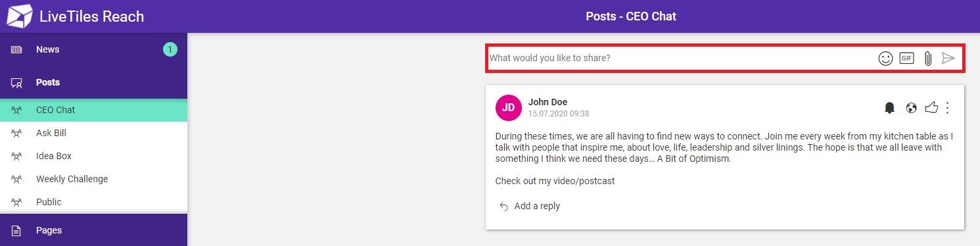Click Add a reply link
The width and height of the screenshot is (980, 246).
click(x=537, y=206)
